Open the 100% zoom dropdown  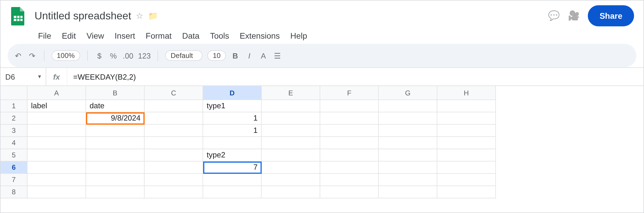click(x=66, y=56)
